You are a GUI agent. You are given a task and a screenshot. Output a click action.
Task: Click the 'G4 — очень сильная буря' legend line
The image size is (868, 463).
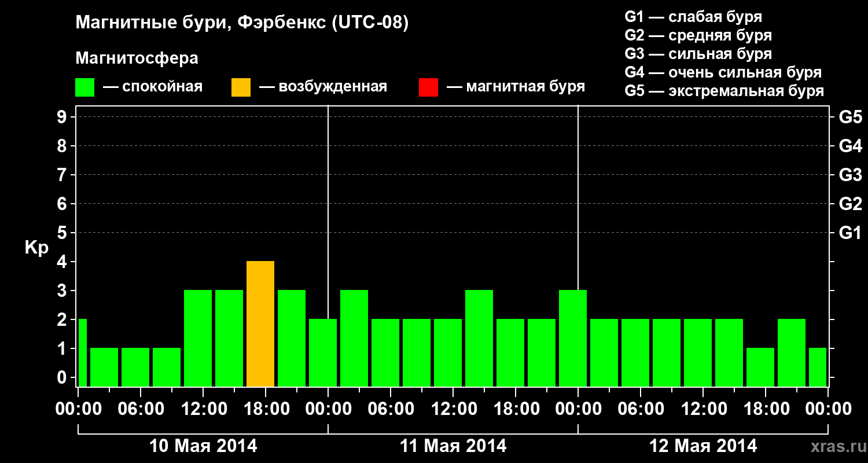[x=723, y=72]
